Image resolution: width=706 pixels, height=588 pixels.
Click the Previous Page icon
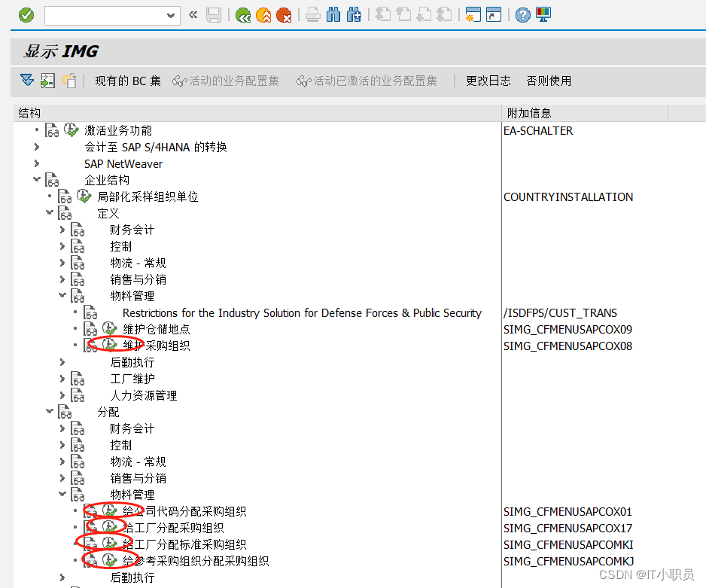coord(403,15)
